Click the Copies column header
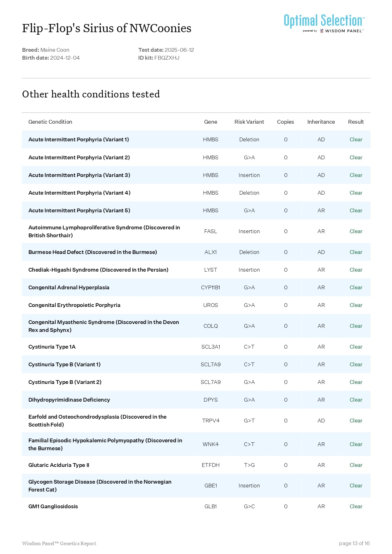 point(285,122)
